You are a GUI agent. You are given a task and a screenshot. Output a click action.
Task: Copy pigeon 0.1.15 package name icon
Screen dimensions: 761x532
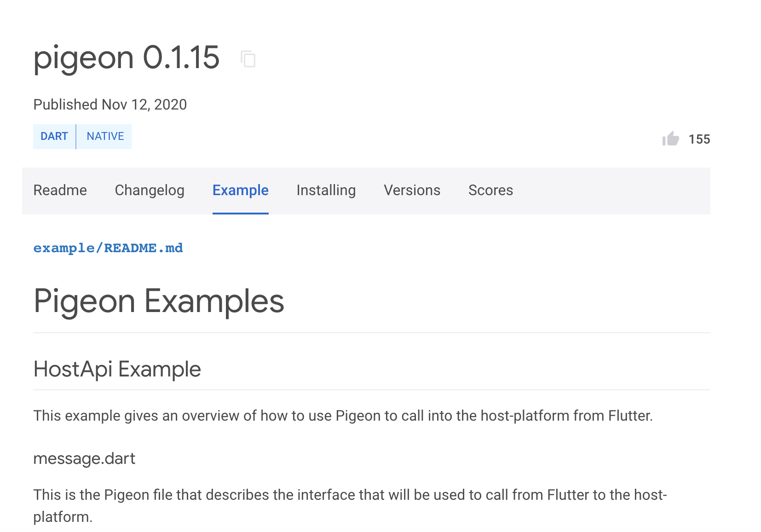click(x=248, y=59)
